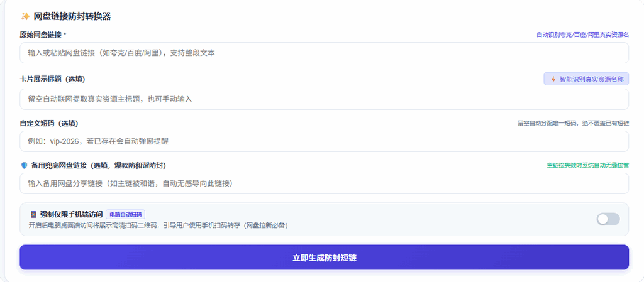Viewport: 644px width, 282px height.
Task: Click 智能识别真实资源名称 button
Action: point(586,79)
